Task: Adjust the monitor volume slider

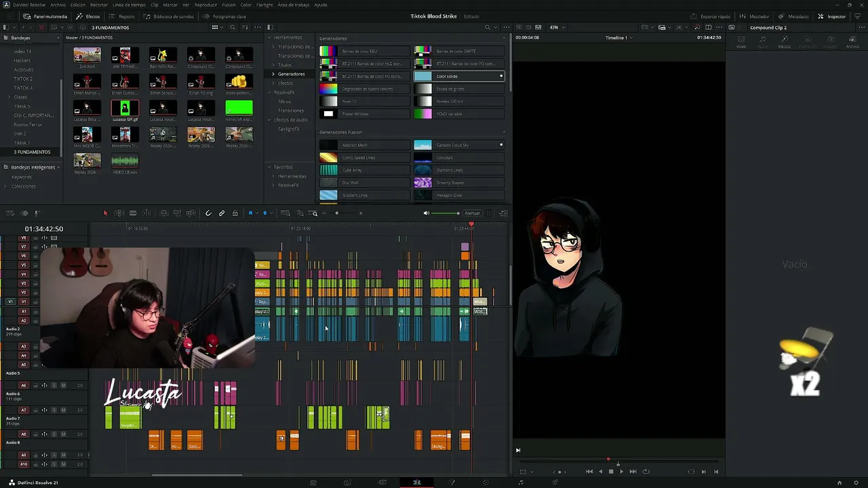Action: click(x=446, y=213)
